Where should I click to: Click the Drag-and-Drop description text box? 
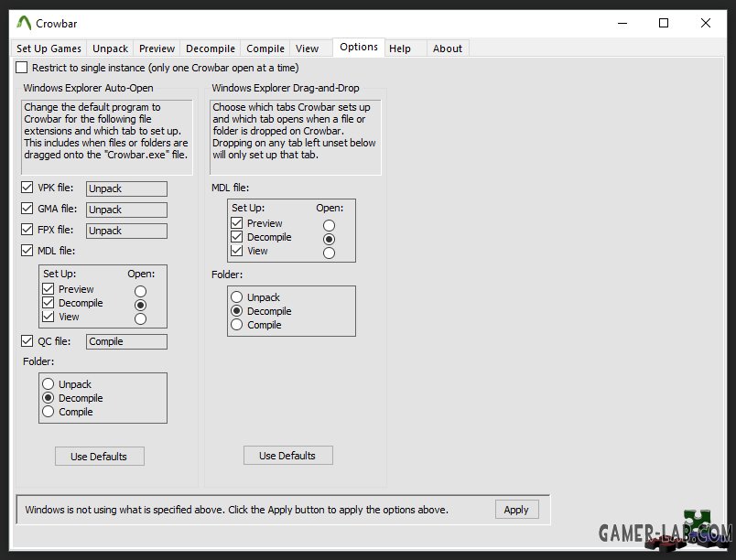[296, 137]
